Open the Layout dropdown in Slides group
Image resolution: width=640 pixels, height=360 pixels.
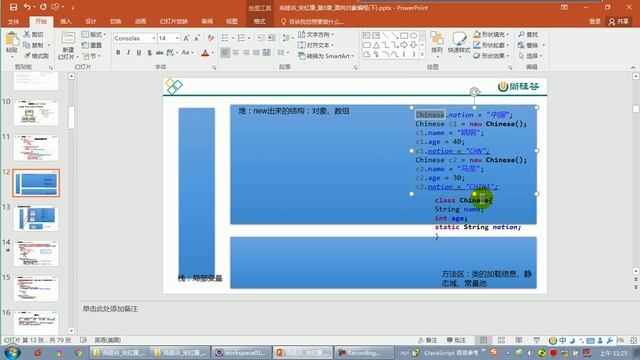(94, 34)
